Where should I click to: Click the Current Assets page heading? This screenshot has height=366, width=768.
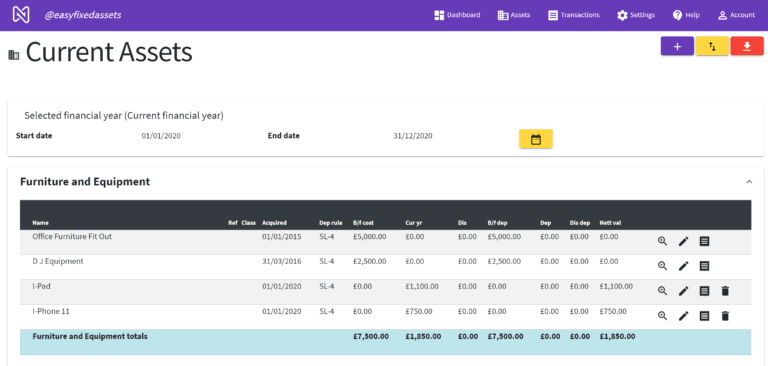[109, 52]
